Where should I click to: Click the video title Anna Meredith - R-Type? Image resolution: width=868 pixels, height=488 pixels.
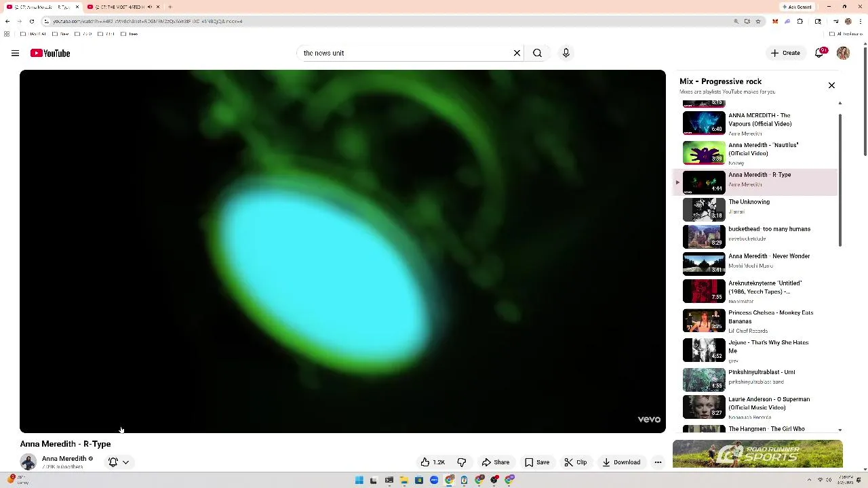point(65,444)
